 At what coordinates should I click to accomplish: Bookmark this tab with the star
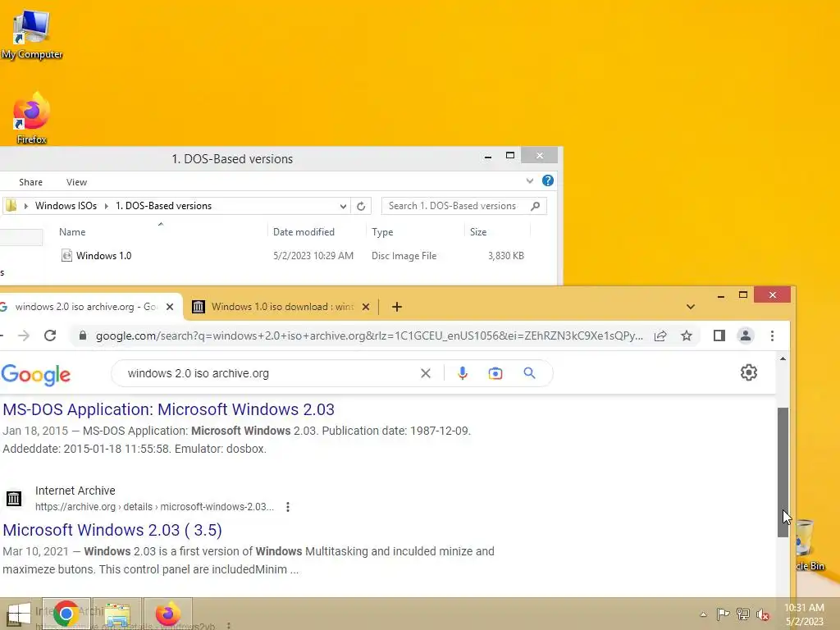687,336
